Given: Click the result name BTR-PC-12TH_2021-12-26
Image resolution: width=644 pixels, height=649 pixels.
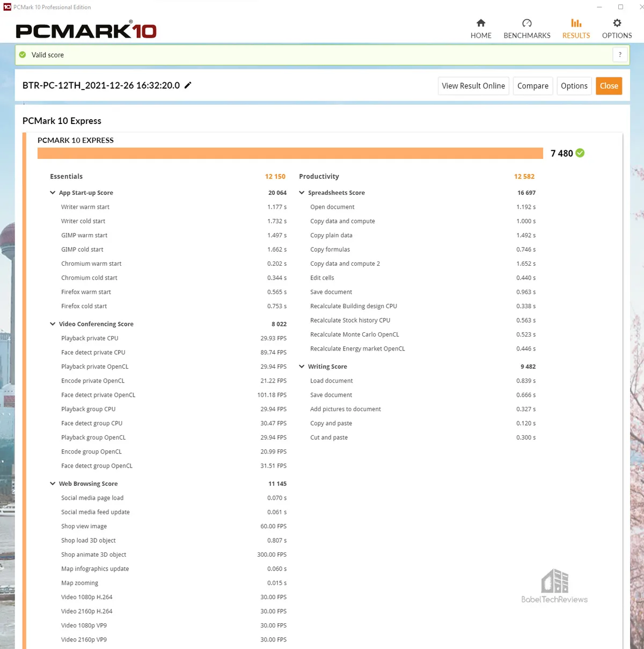Looking at the screenshot, I should coord(101,85).
